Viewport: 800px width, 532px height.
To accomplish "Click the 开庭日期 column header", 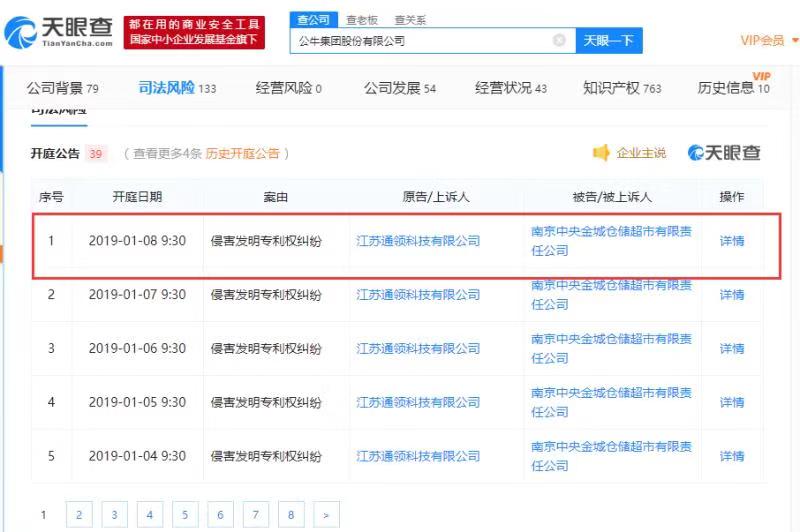I will click(137, 197).
